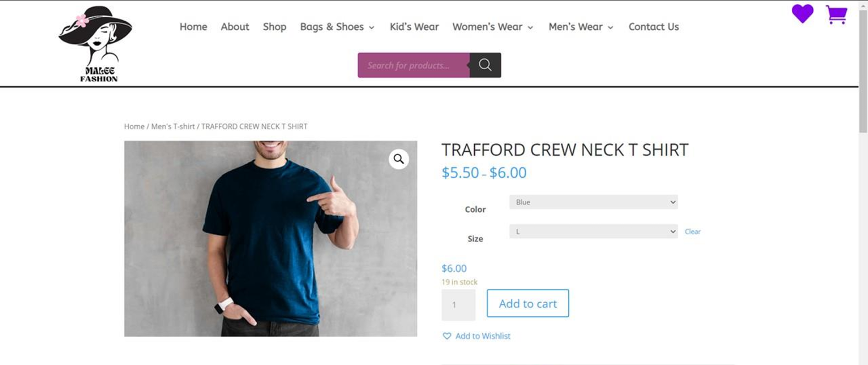This screenshot has height=365, width=868.
Task: Open the wishlist heart icon in header
Action: (x=803, y=14)
